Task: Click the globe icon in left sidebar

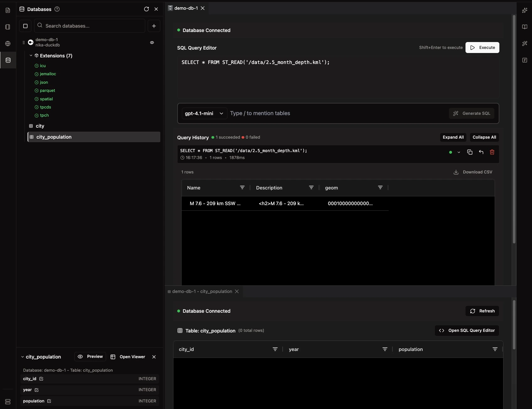Action: [8, 44]
